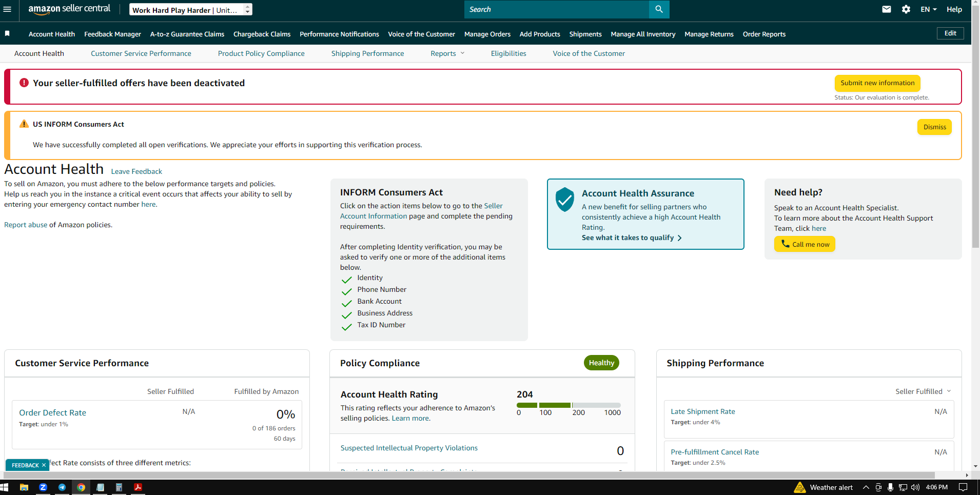Select the Account Health sub-tab
Viewport: 980px width, 495px height.
click(x=39, y=53)
